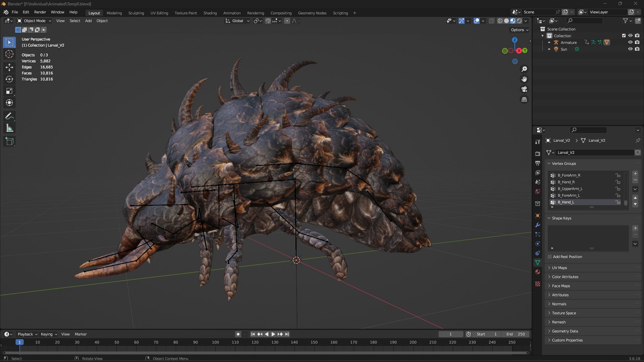Open Physics properties tab

538,244
